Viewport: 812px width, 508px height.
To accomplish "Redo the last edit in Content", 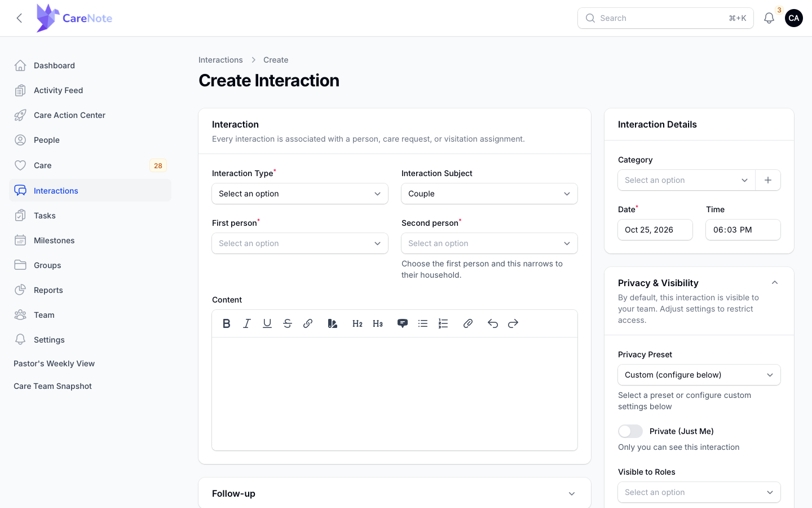I will click(x=513, y=323).
